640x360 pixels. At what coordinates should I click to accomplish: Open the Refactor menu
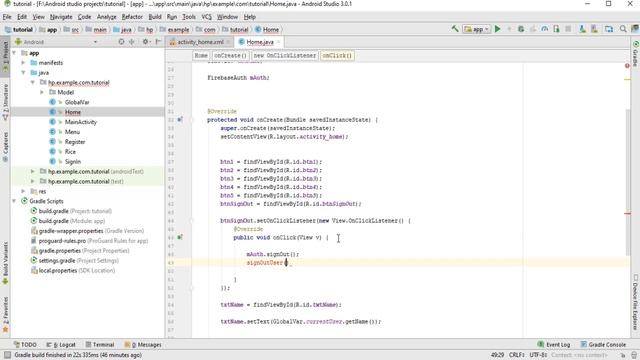tap(132, 17)
